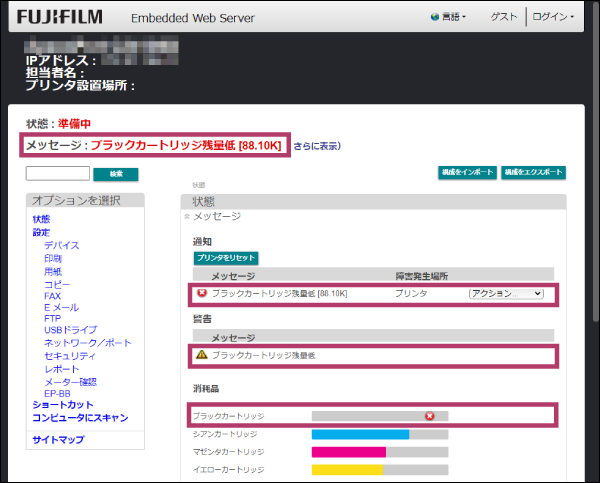Viewport: 600px width, 483px height.
Task: Click the red X icon on black cartridge bar
Action: click(x=430, y=416)
